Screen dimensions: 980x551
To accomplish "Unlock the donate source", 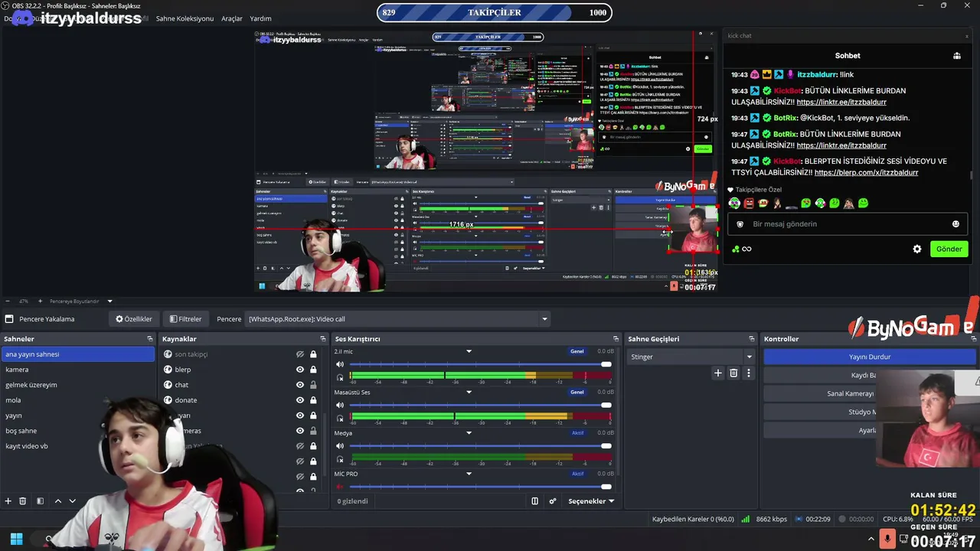I will tap(313, 400).
